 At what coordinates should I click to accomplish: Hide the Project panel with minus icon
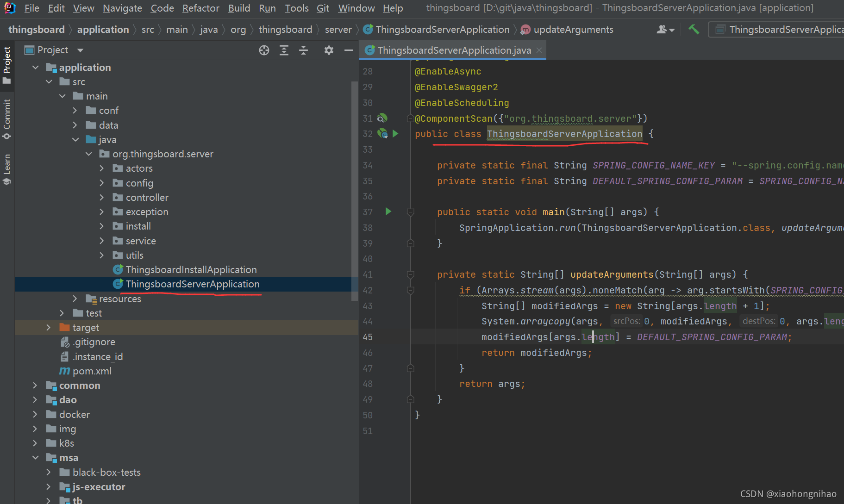point(349,50)
